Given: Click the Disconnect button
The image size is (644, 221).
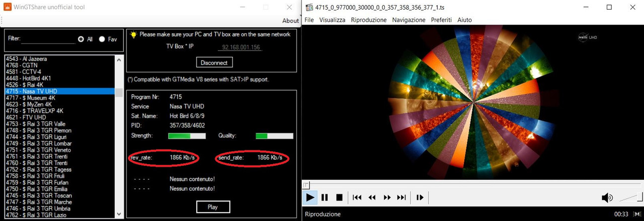Looking at the screenshot, I should (214, 62).
